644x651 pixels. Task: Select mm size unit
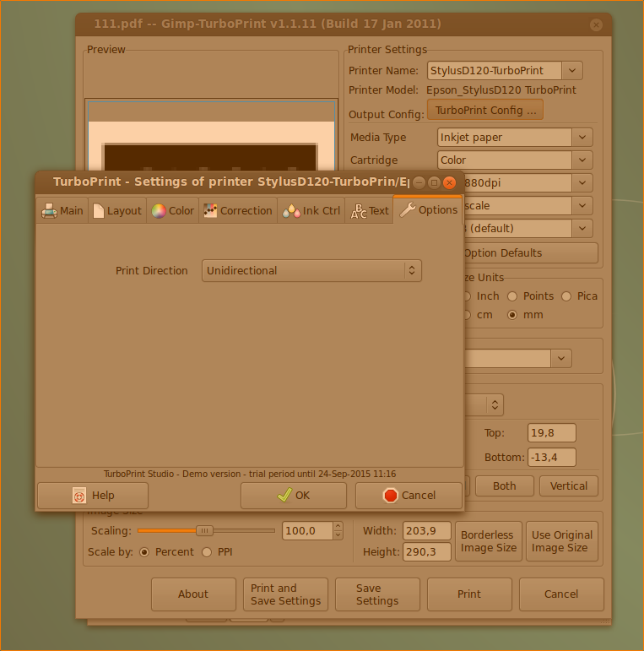512,315
